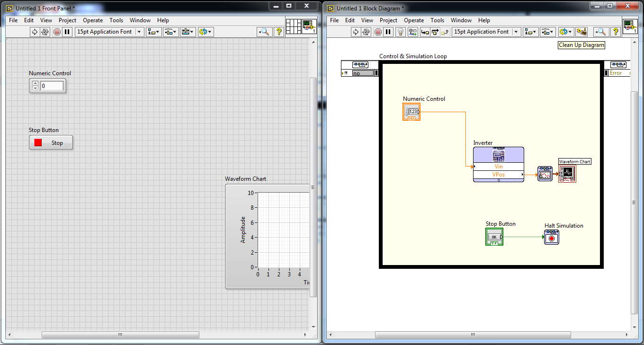
Task: Click the Retain Wire Values icon
Action: pos(412,32)
